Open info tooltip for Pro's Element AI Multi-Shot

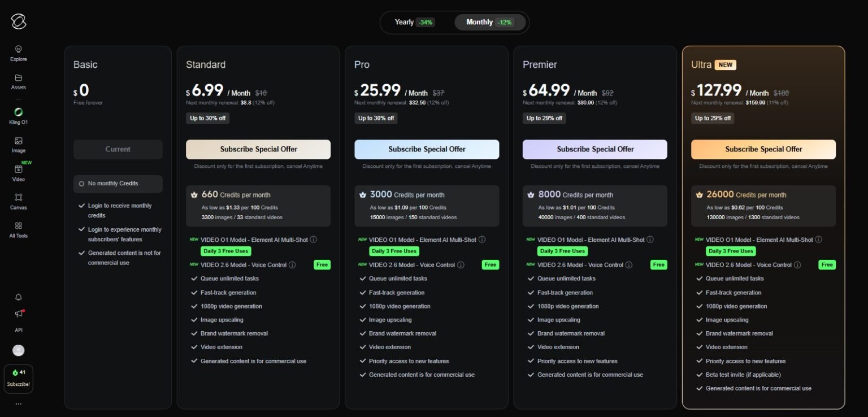click(482, 239)
